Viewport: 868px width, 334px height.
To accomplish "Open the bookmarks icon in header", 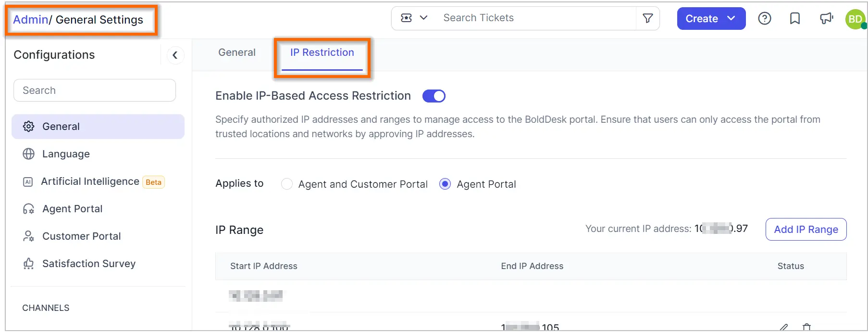I will 795,19.
